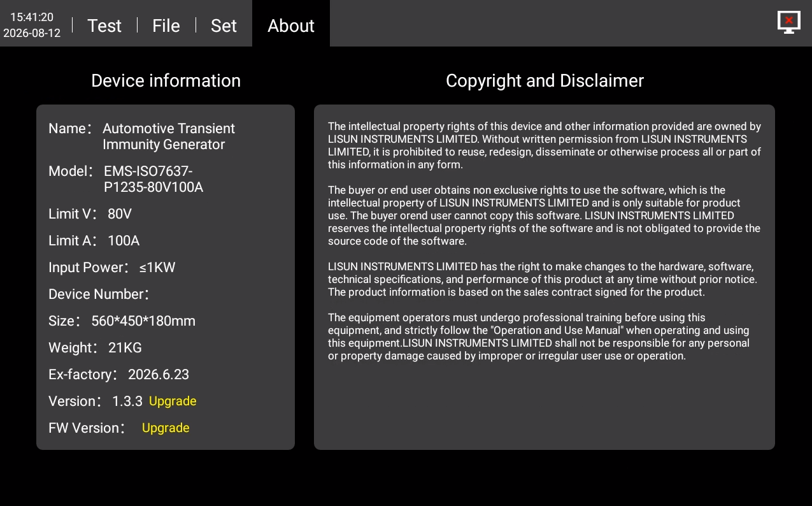This screenshot has width=812, height=506.
Task: Click the Ex-factory date 2026.6.23
Action: 159,374
